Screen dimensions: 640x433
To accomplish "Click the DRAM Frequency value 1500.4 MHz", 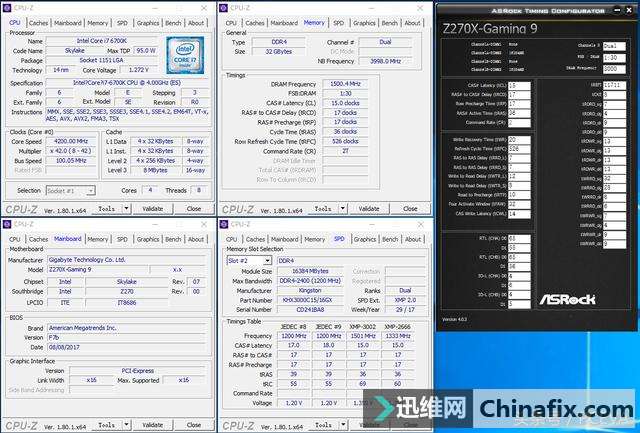I will tap(345, 84).
